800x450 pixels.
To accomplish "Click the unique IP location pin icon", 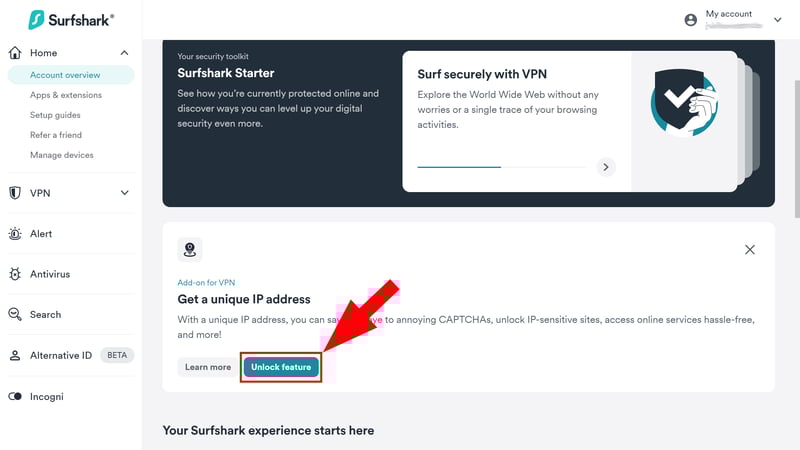I will pos(190,249).
